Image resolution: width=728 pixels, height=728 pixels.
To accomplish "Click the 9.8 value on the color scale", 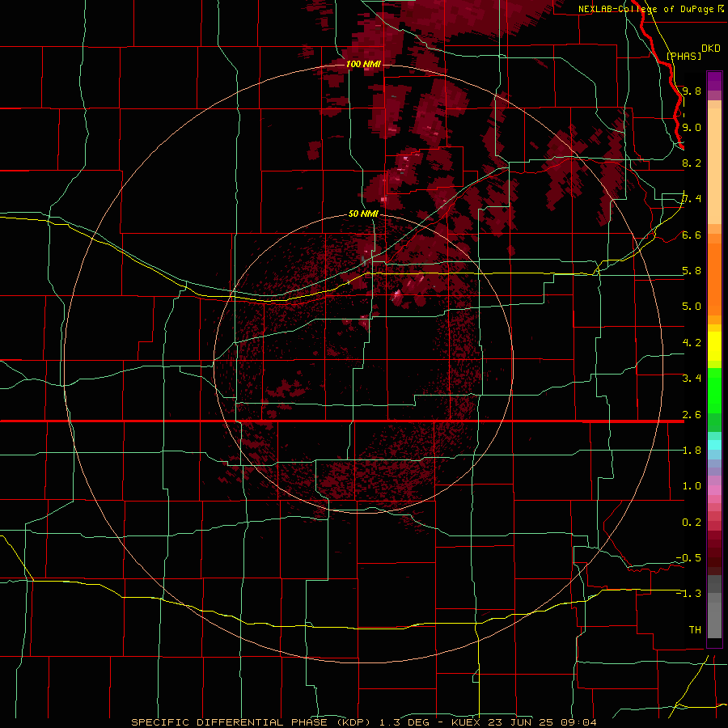I will coord(692,91).
